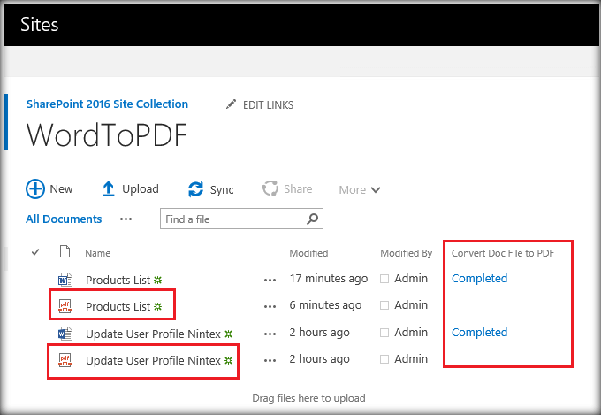The width and height of the screenshot is (602, 416).
Task: Open the view options ellipsis next to All Documents
Action: pyautogui.click(x=126, y=219)
